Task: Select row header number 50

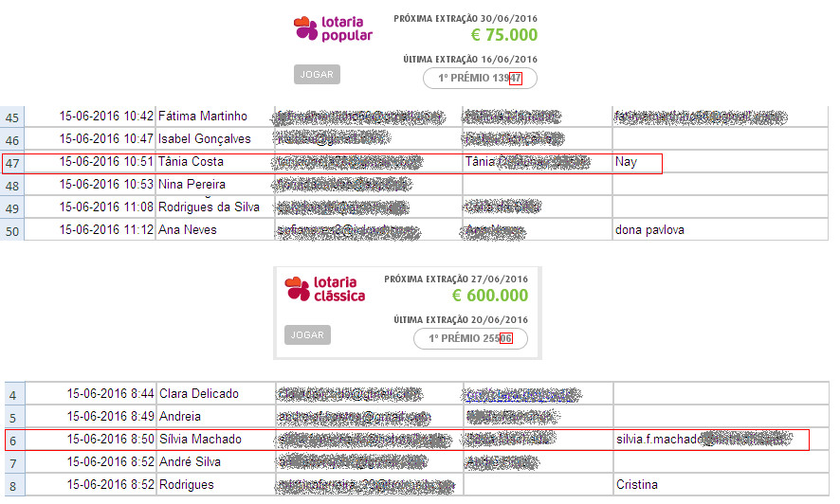Action: (x=12, y=230)
